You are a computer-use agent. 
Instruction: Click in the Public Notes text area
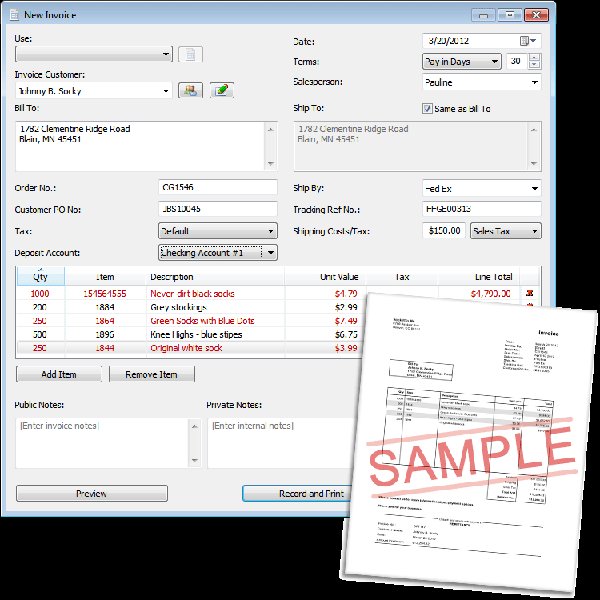point(102,443)
